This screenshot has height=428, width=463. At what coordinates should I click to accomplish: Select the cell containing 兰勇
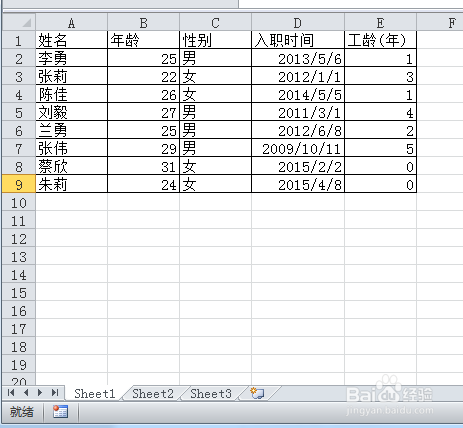point(72,130)
